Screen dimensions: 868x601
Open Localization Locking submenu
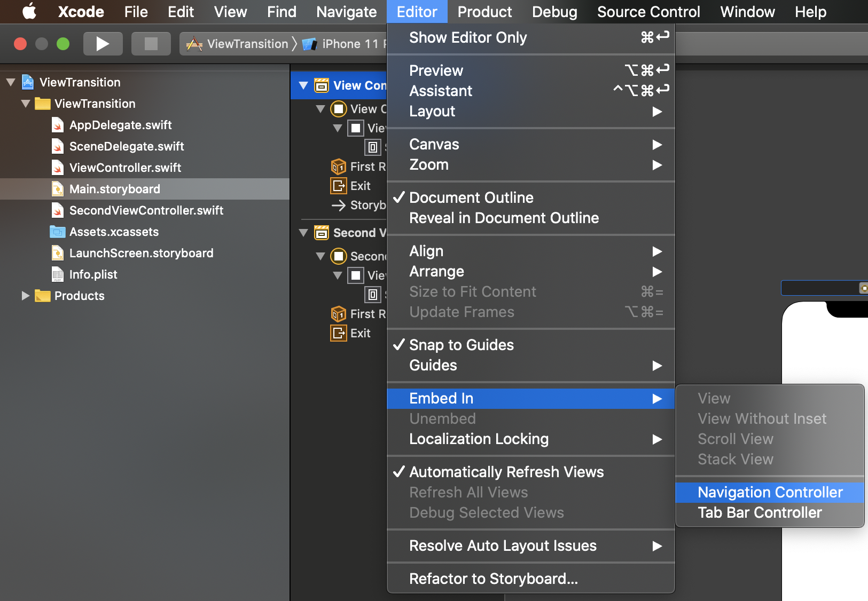(531, 439)
